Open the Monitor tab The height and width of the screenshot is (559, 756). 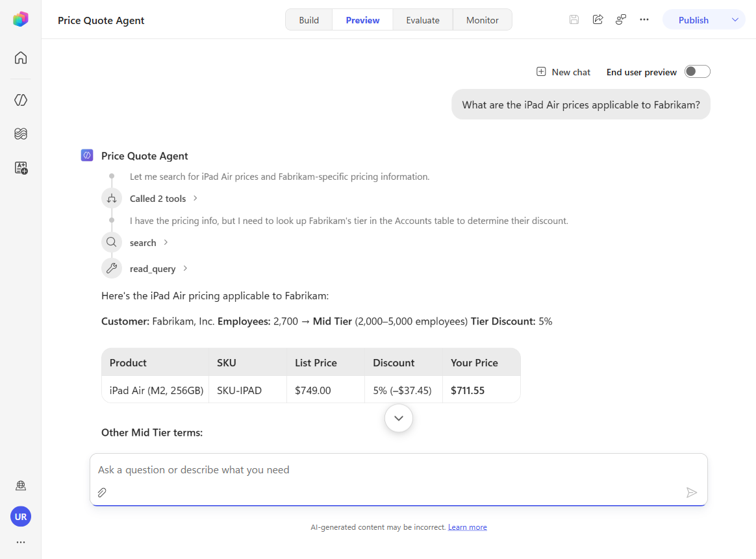482,20
